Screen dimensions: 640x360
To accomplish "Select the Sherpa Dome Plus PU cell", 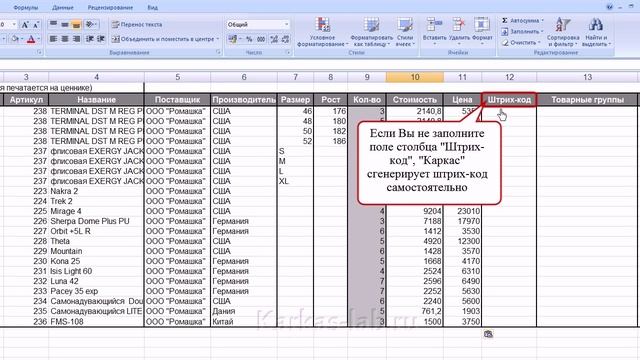I will [x=96, y=221].
